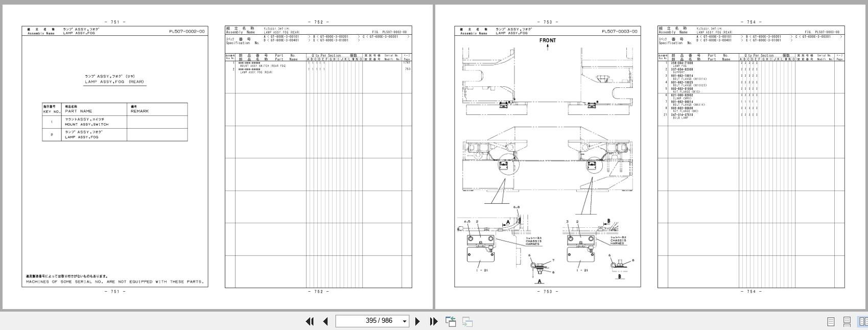Viewport: 868px width, 330px height.
Task: Go to the next page
Action: (417, 321)
